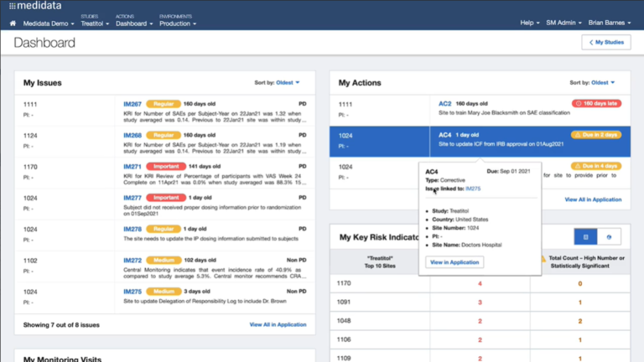Click the Regular badge on IM278

coord(164,229)
